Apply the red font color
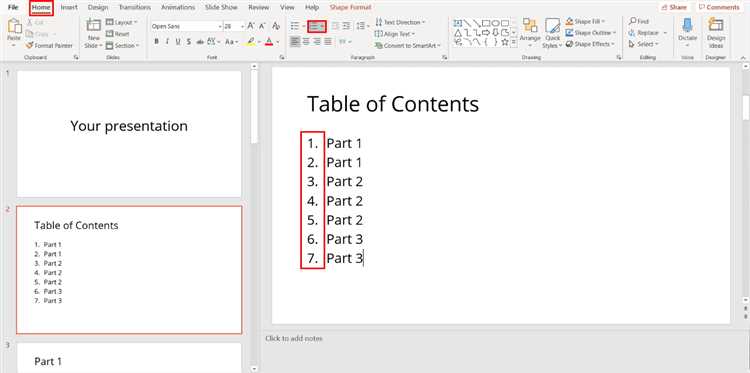 pyautogui.click(x=269, y=42)
